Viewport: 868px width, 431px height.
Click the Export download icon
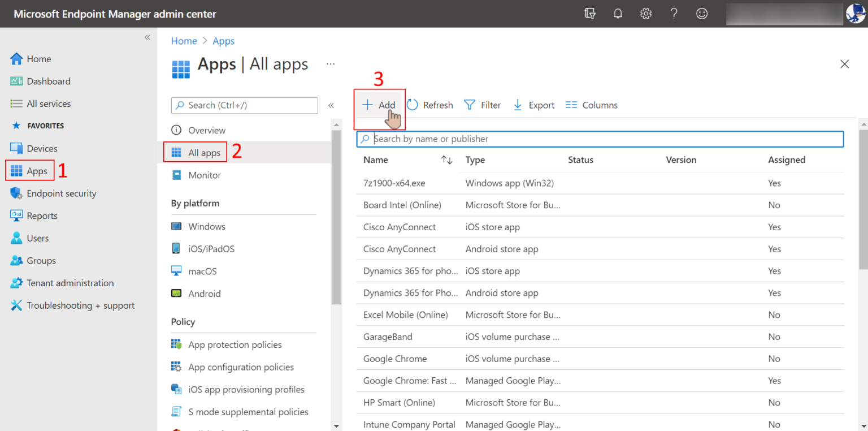(x=518, y=105)
